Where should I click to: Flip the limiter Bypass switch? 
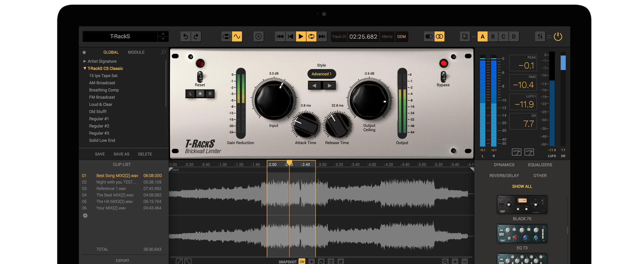pos(443,77)
